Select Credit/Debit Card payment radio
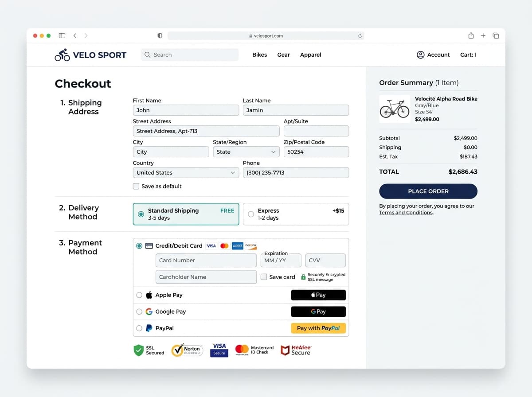The image size is (532, 397). pos(139,246)
